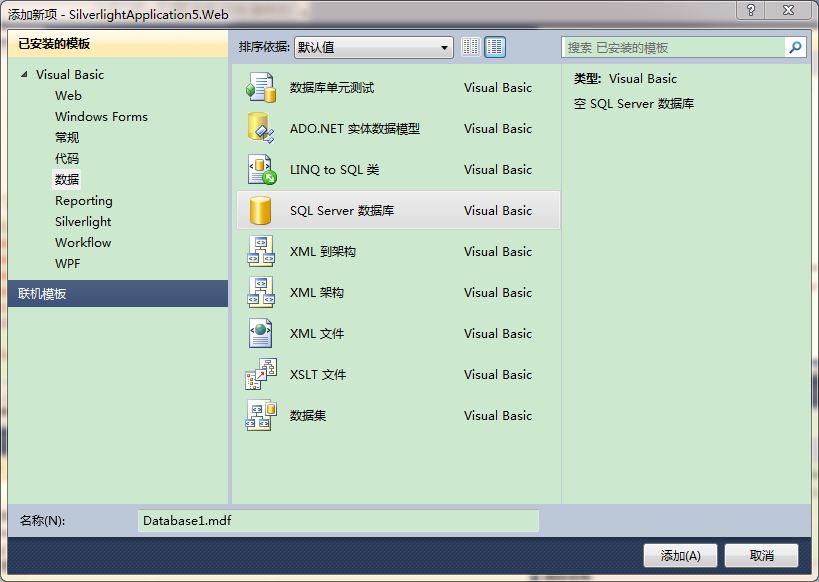Select the ADO.NET 实体数据模型 icon
This screenshot has width=819, height=582.
[261, 129]
